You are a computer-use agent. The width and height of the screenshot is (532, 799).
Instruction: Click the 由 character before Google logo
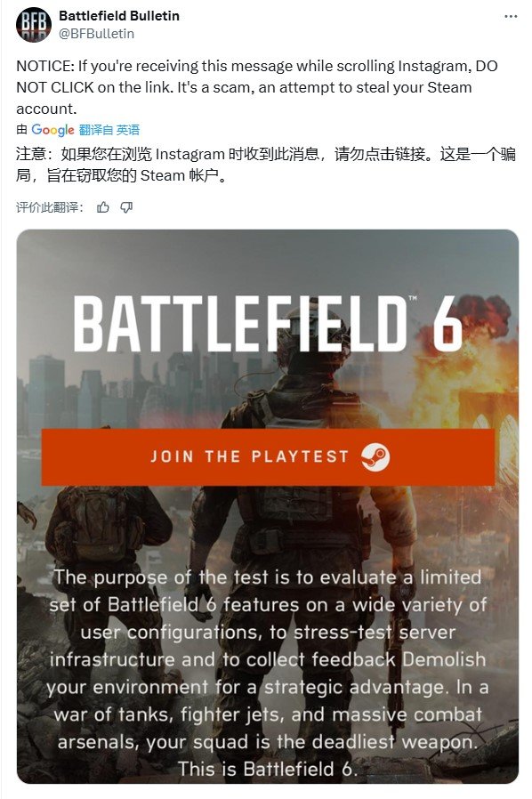22,129
